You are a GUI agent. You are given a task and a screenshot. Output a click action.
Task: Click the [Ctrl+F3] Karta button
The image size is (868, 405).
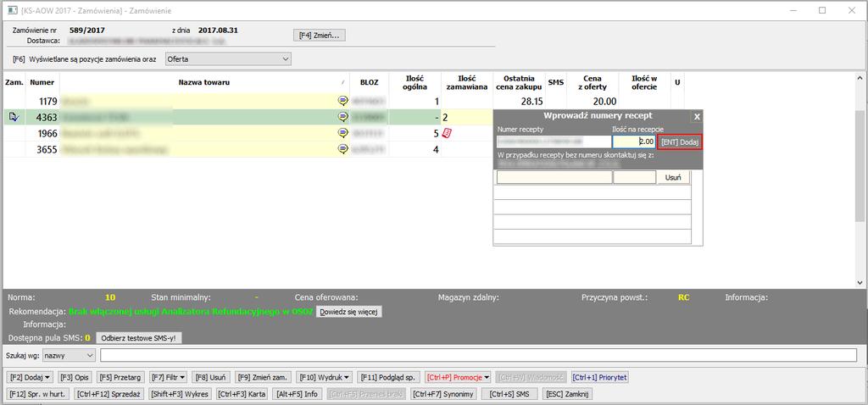[x=242, y=394]
